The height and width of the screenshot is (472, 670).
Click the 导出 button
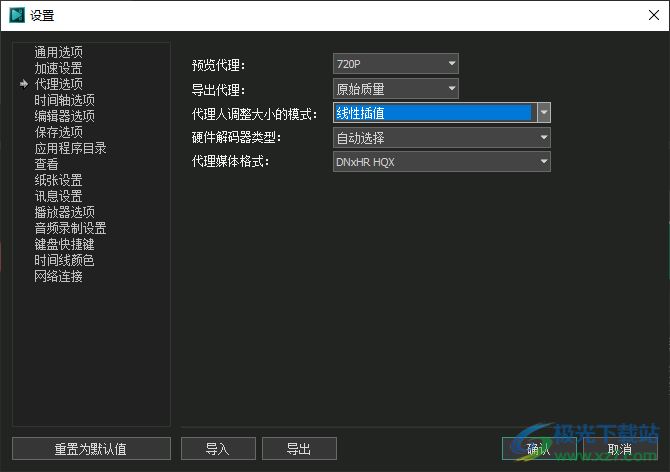pos(299,449)
